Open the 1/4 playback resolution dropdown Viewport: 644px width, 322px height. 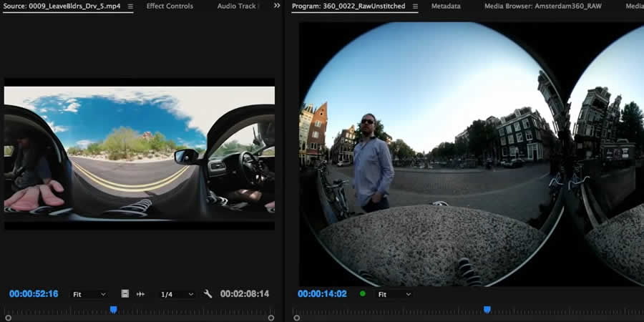tap(176, 294)
